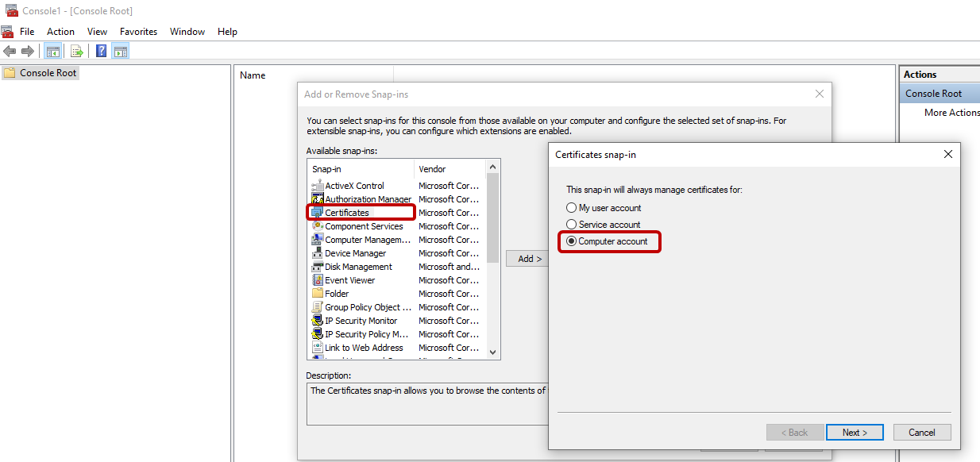Close the Certificates snap-in dialog
980x462 pixels.
coord(947,155)
